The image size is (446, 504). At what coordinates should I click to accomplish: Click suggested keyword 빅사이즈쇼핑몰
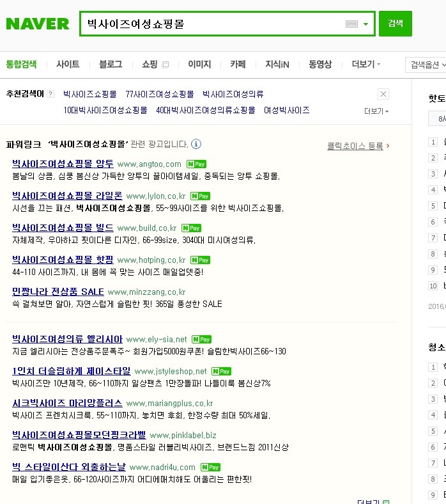click(x=90, y=94)
